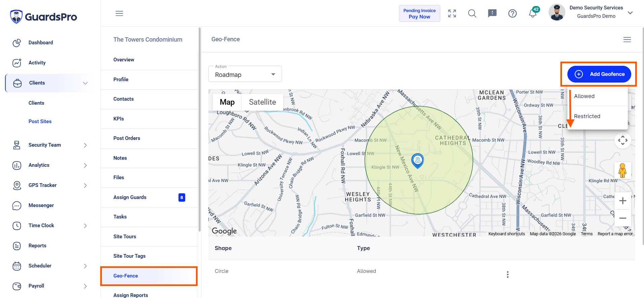Switch to the Satellite view tab

pyautogui.click(x=263, y=102)
